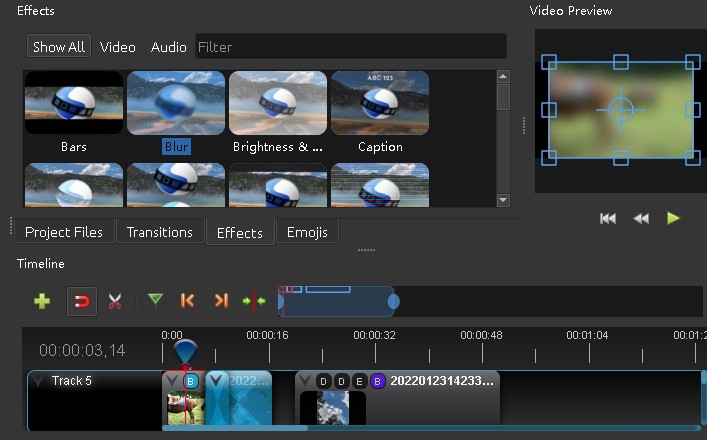Click the 00:00:03,14 timecode display
707x440 pixels.
[x=82, y=350]
